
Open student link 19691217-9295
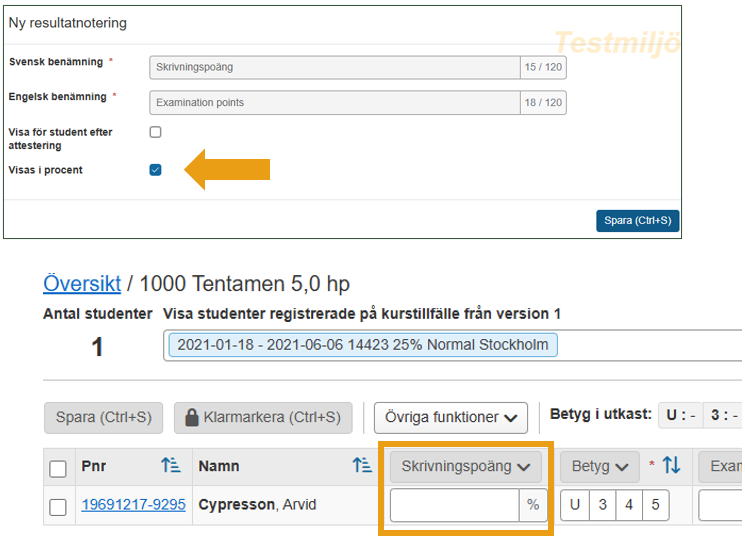[133, 505]
